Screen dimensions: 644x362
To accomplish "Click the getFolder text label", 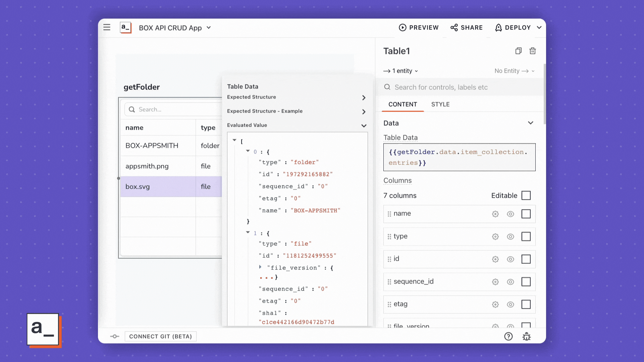I will coord(142,87).
